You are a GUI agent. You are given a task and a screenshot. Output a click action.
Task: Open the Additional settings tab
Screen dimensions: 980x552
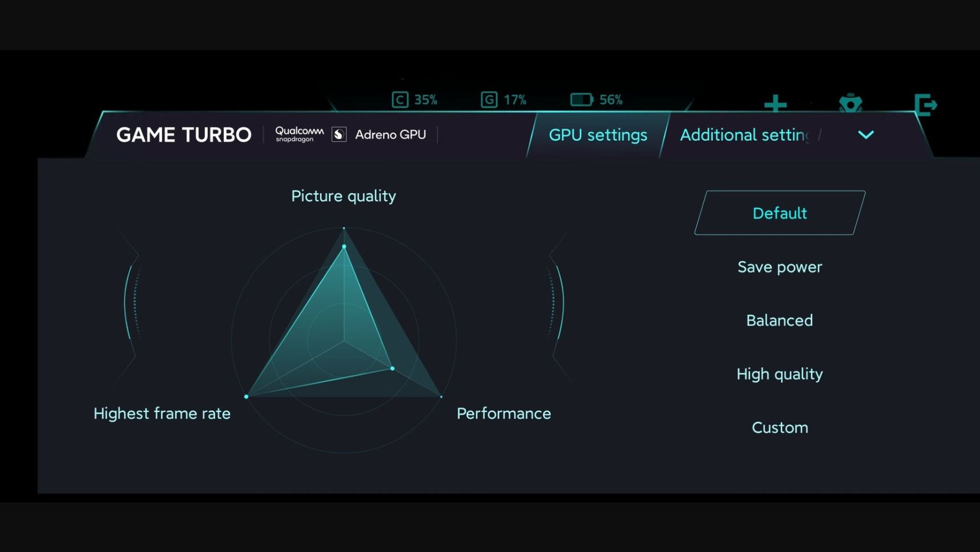click(744, 135)
